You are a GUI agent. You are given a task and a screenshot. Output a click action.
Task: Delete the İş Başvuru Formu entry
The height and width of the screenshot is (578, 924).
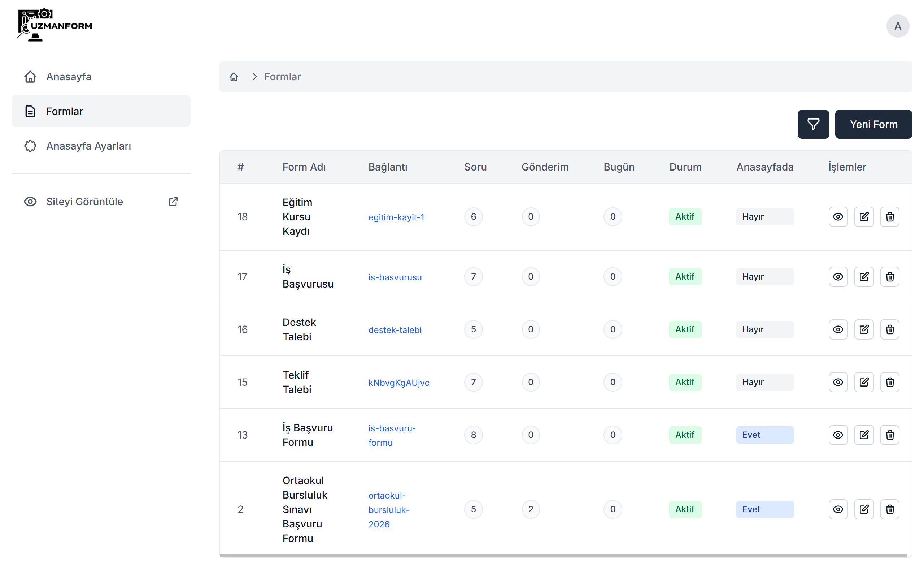[x=890, y=435]
